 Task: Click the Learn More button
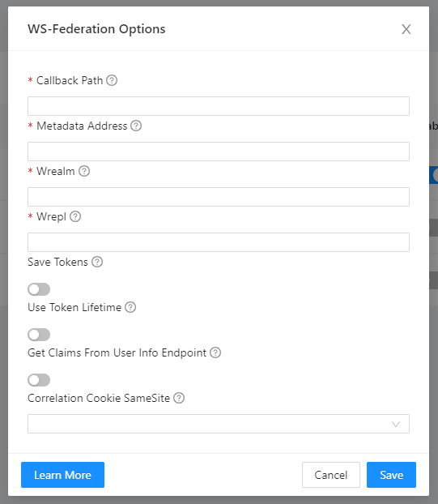62,475
